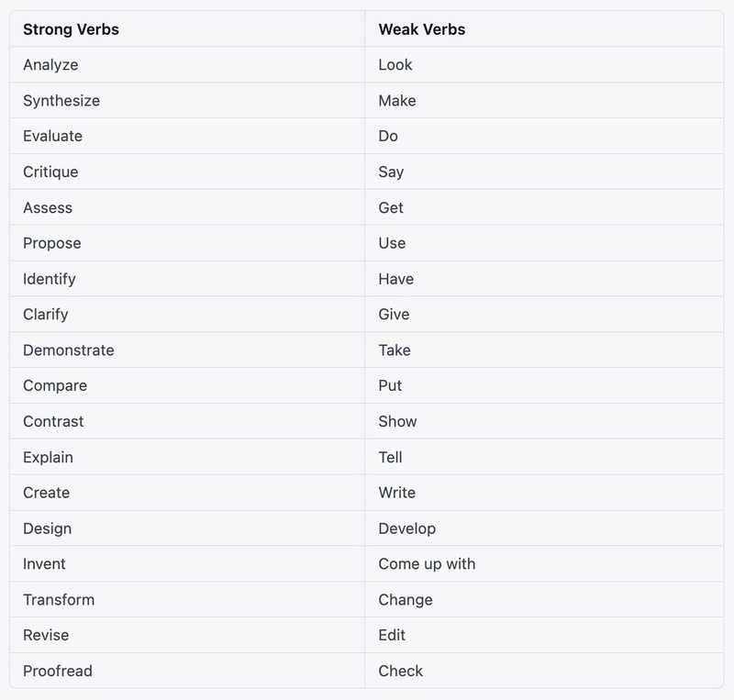The image size is (734, 700).
Task: Select the Make weak verb cell
Action: tap(397, 101)
